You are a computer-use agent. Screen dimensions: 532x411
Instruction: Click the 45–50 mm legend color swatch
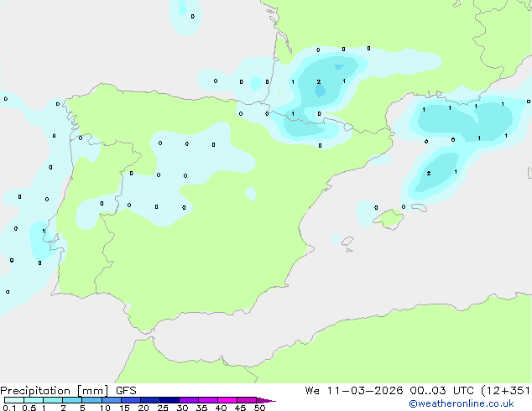[x=247, y=400]
